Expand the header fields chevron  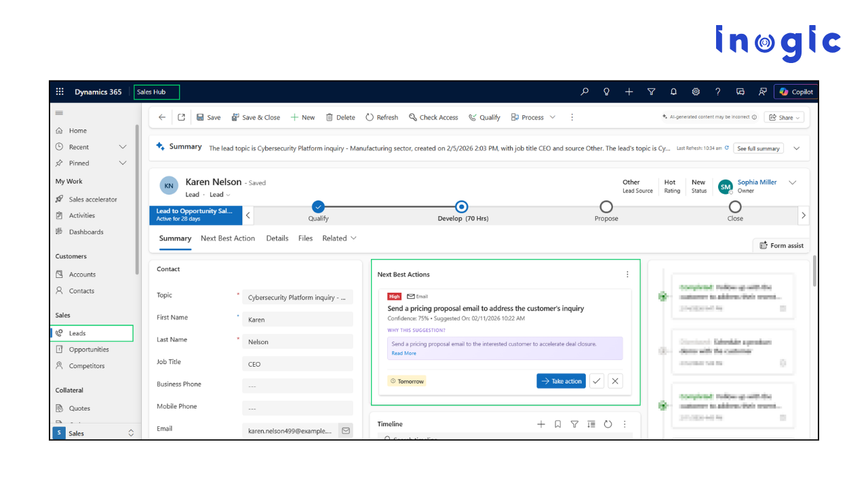coord(792,183)
